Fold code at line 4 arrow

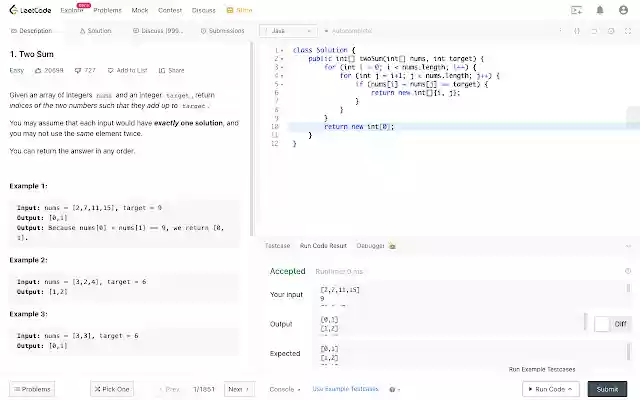(282, 76)
